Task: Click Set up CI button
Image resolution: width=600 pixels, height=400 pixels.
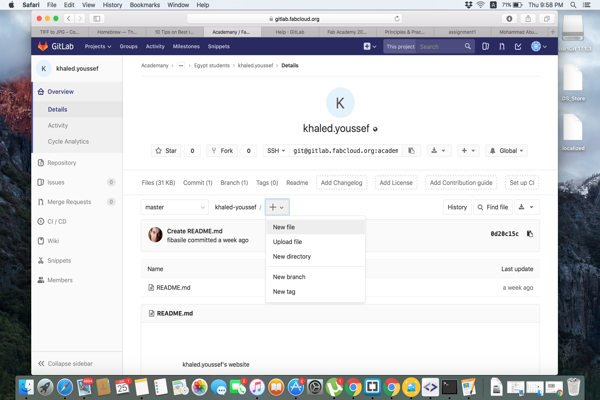Action: [x=522, y=183]
